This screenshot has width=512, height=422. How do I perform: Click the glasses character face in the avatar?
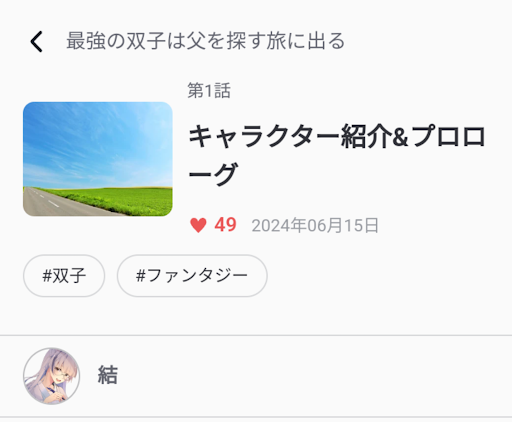pos(60,372)
